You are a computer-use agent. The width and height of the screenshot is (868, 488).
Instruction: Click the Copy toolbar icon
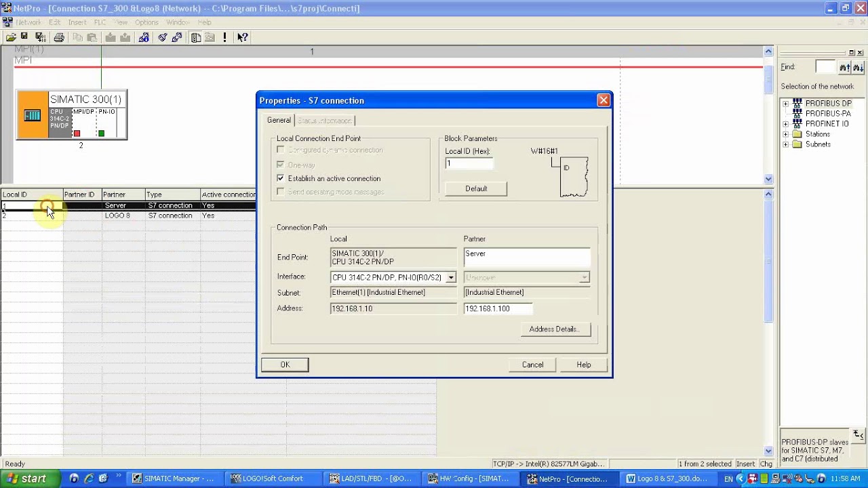[x=78, y=37]
